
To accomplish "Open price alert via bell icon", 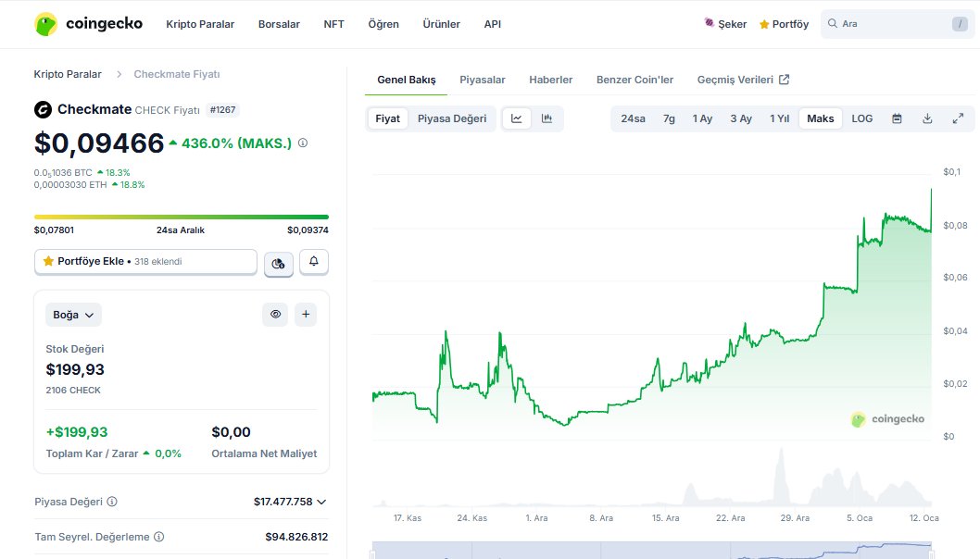I will 314,262.
